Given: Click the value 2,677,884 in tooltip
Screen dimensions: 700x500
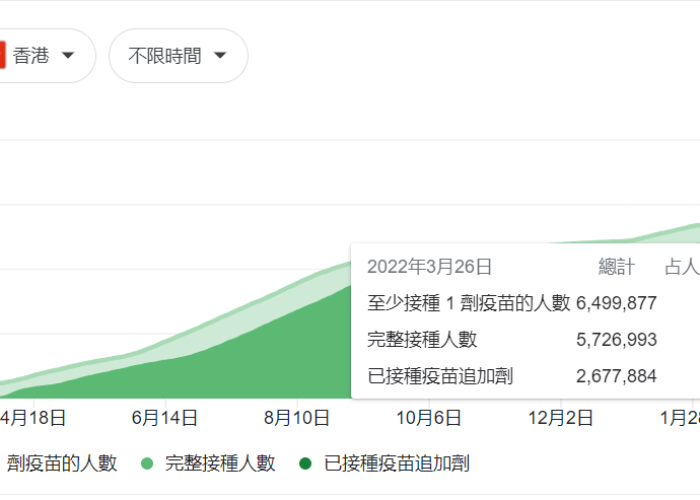Looking at the screenshot, I should [x=617, y=377].
